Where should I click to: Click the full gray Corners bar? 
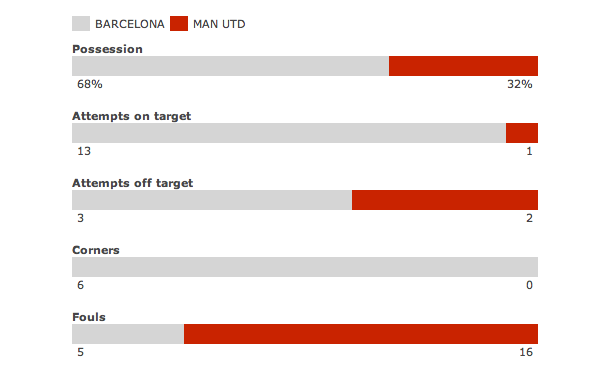click(x=305, y=267)
